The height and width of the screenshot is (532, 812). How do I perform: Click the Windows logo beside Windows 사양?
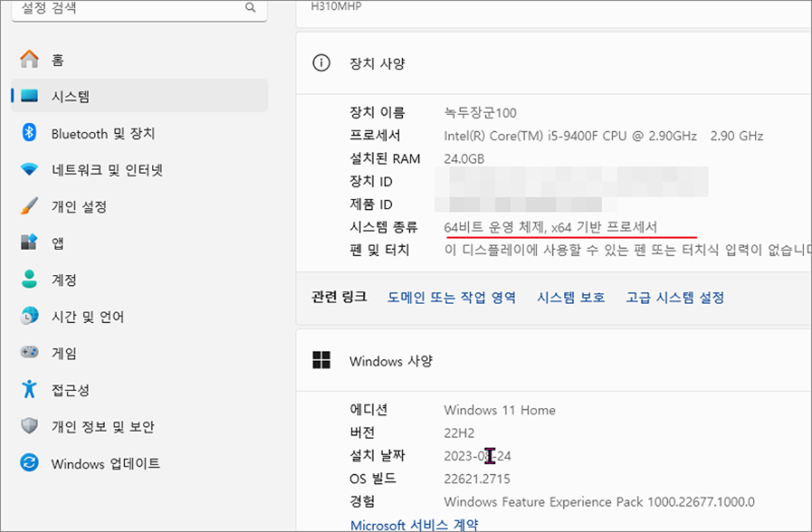(322, 361)
